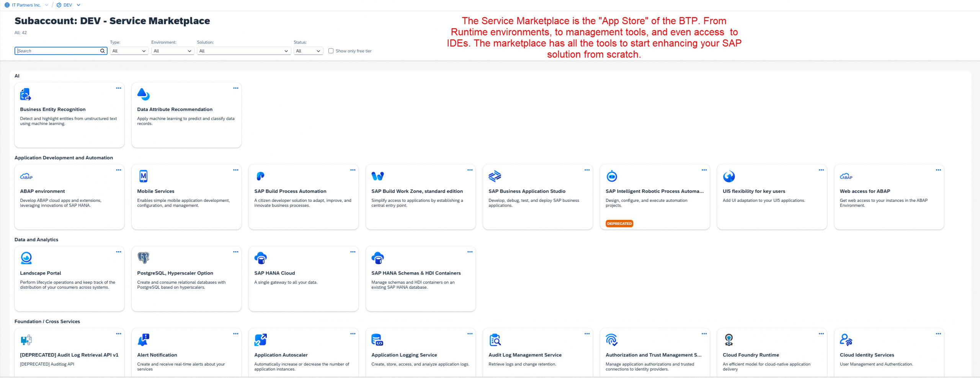This screenshot has width=980, height=378.
Task: Click the SAP HANA Cloud icon
Action: tap(260, 258)
